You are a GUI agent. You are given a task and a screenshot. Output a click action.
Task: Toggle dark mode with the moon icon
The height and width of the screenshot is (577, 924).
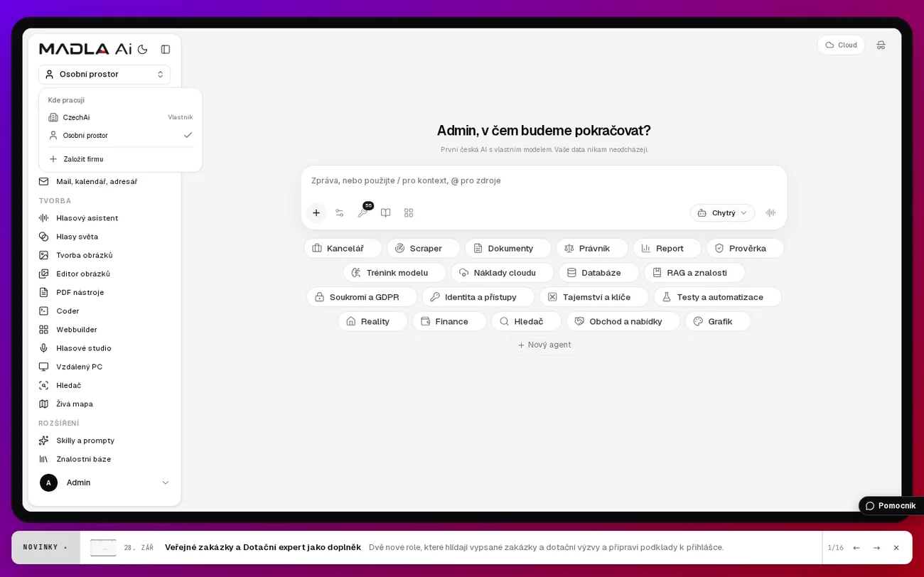(142, 49)
